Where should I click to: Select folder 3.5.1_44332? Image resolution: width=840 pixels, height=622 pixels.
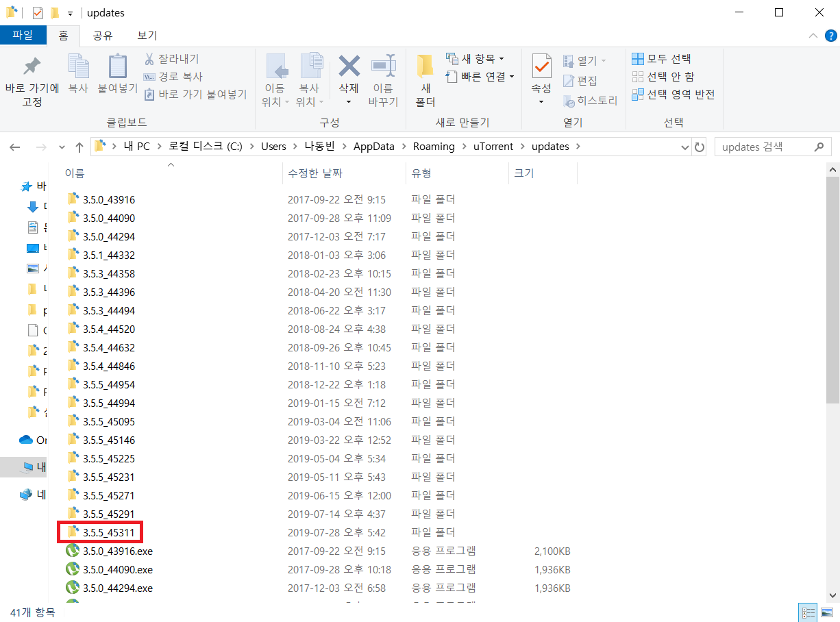109,256
